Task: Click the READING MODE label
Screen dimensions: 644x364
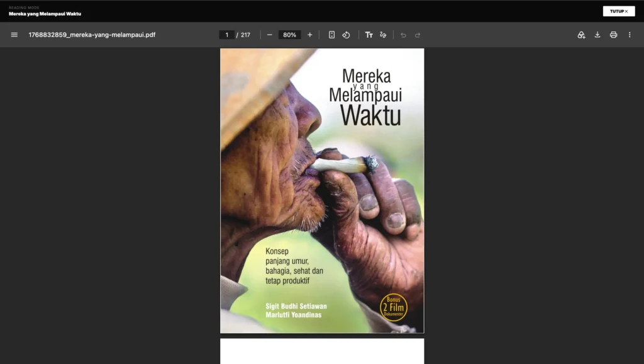Action: [x=25, y=8]
